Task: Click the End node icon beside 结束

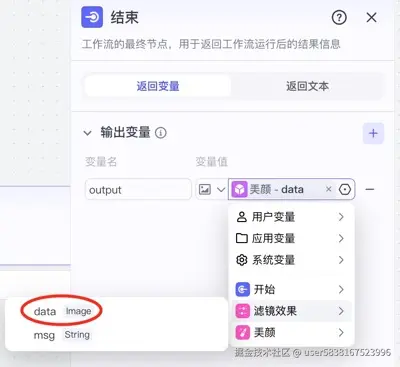Action: [x=92, y=17]
